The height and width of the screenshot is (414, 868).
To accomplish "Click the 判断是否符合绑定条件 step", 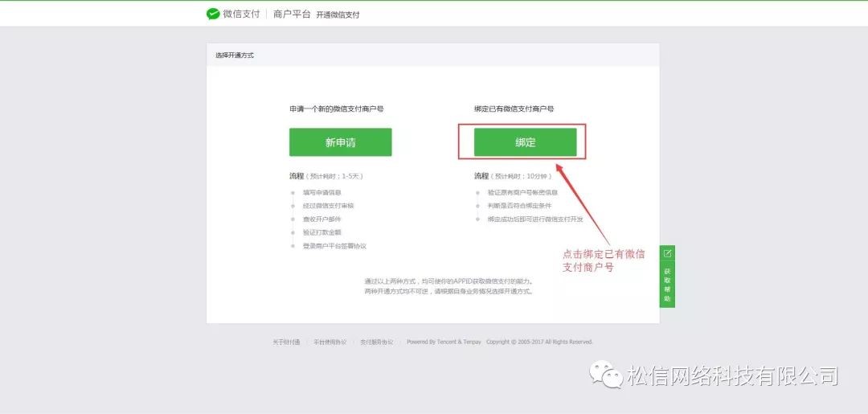I will [519, 206].
